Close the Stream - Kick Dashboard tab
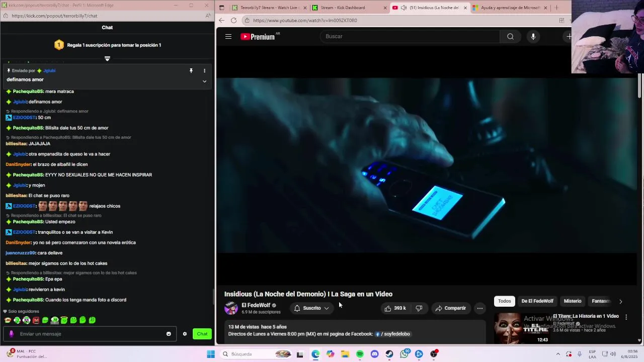 [x=385, y=8]
